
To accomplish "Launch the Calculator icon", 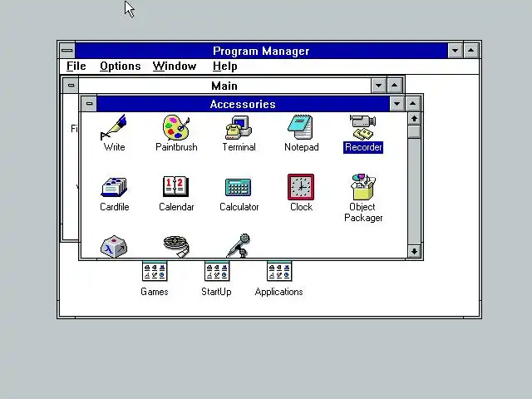I will (x=239, y=187).
